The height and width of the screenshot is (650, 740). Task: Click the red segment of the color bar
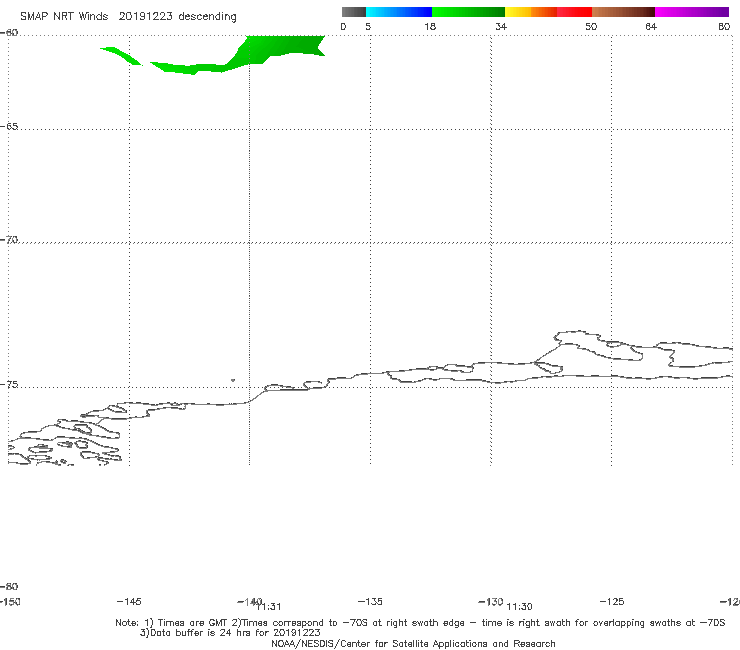click(x=574, y=12)
